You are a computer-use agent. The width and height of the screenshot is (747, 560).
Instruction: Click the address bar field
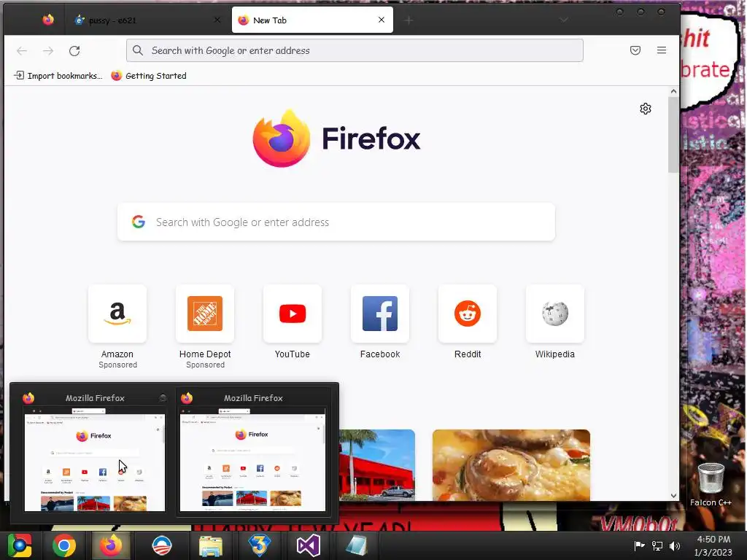(x=355, y=50)
